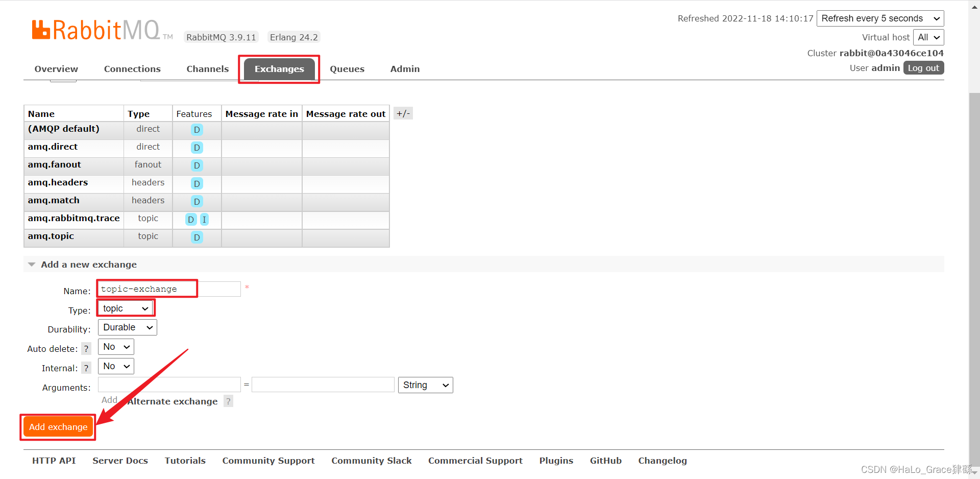
Task: Switch to the Admin tab
Action: [x=405, y=69]
